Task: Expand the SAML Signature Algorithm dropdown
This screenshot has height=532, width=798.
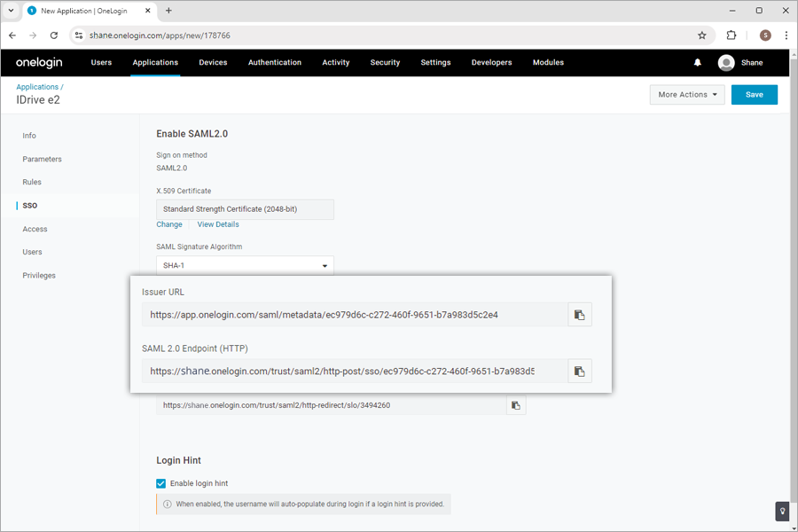Action: (245, 265)
